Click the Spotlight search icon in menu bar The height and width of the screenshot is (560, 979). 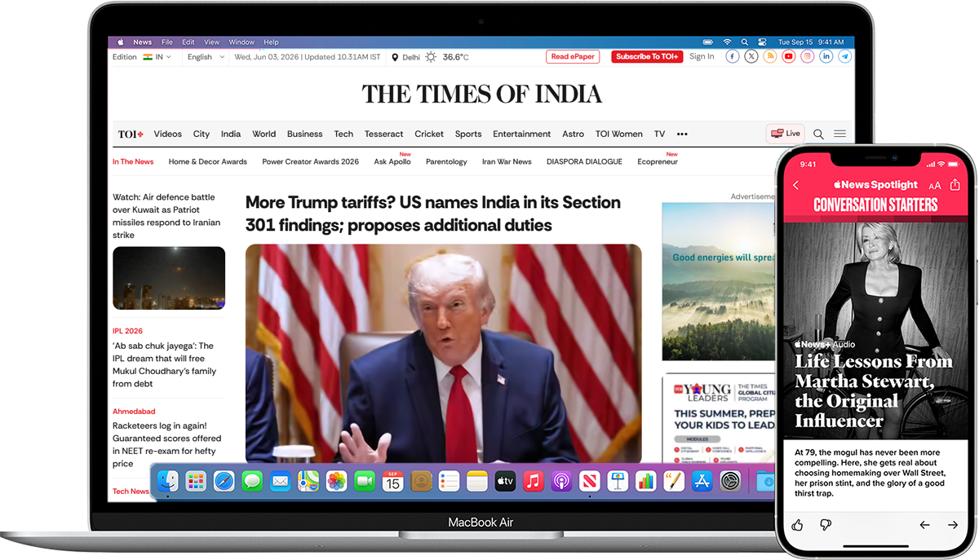[745, 42]
